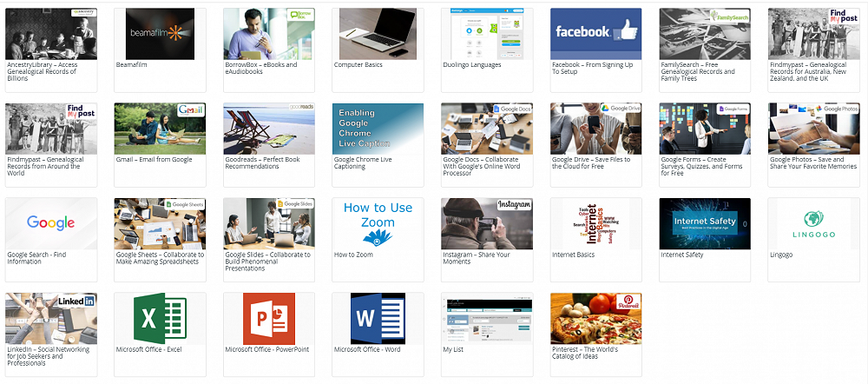Open the Internet Basics word cloud thumbnail

pyautogui.click(x=595, y=223)
